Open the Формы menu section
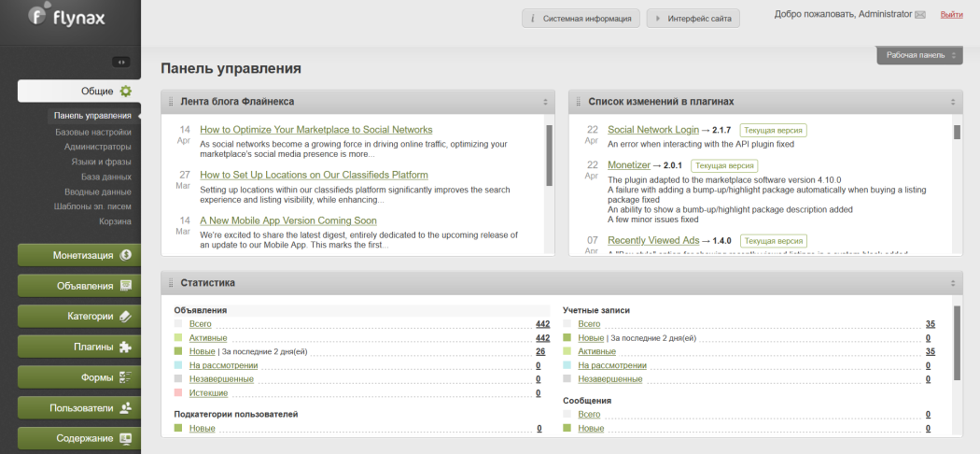 pos(79,377)
